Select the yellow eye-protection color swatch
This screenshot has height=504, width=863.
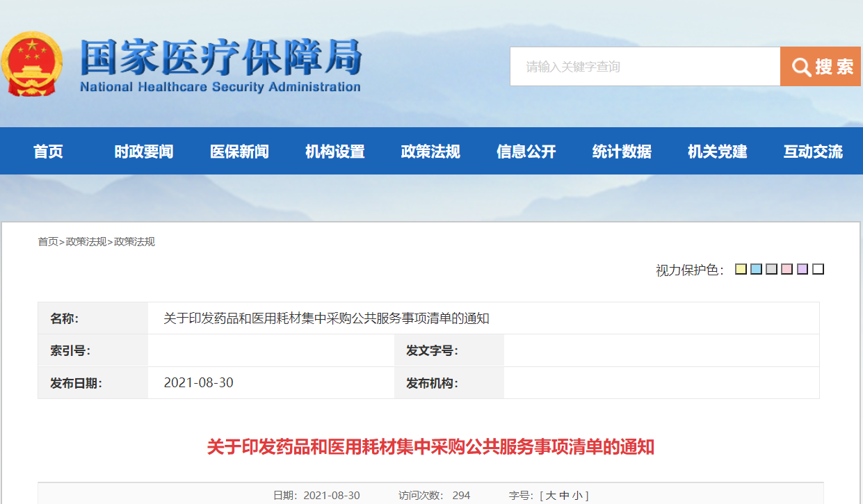[x=741, y=270]
